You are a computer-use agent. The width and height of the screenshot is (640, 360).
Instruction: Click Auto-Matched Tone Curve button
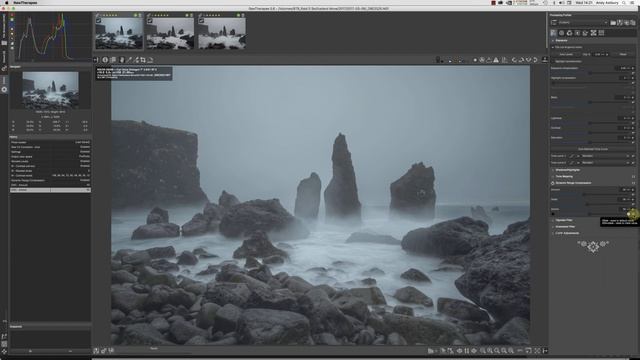coord(593,149)
